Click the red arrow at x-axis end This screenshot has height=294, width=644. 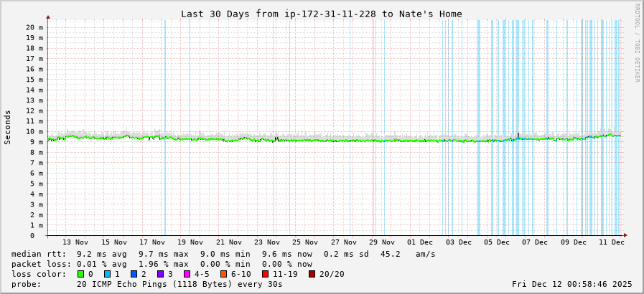point(625,235)
